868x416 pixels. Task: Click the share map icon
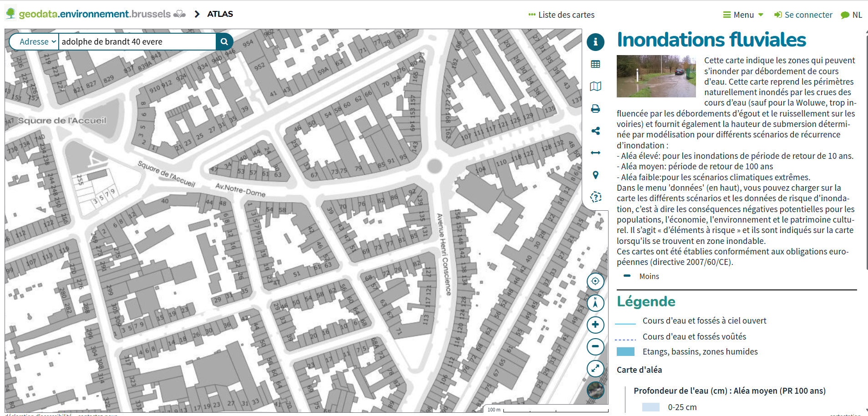[595, 131]
